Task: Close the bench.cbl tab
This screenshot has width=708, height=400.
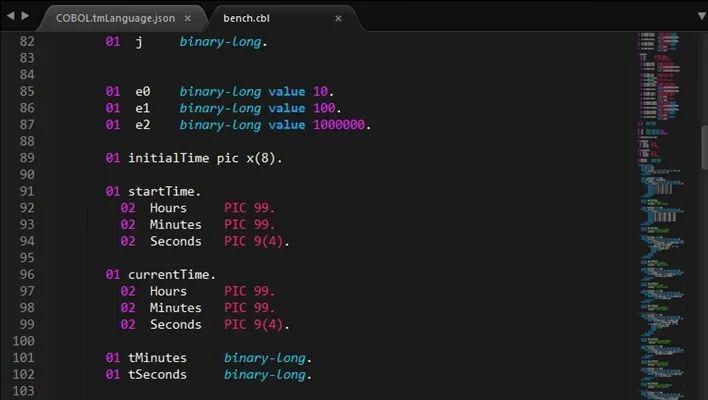Action: pyautogui.click(x=338, y=19)
